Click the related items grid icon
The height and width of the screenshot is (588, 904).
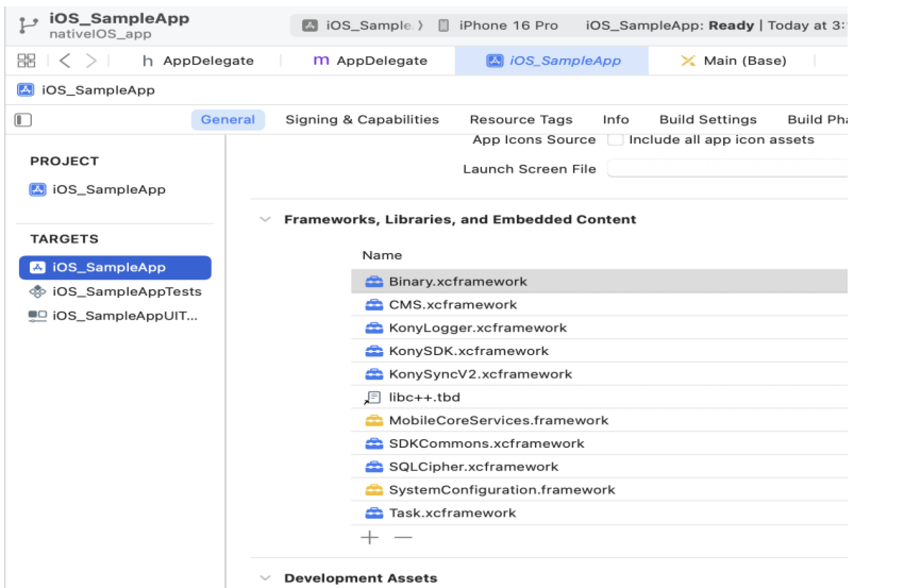point(26,61)
